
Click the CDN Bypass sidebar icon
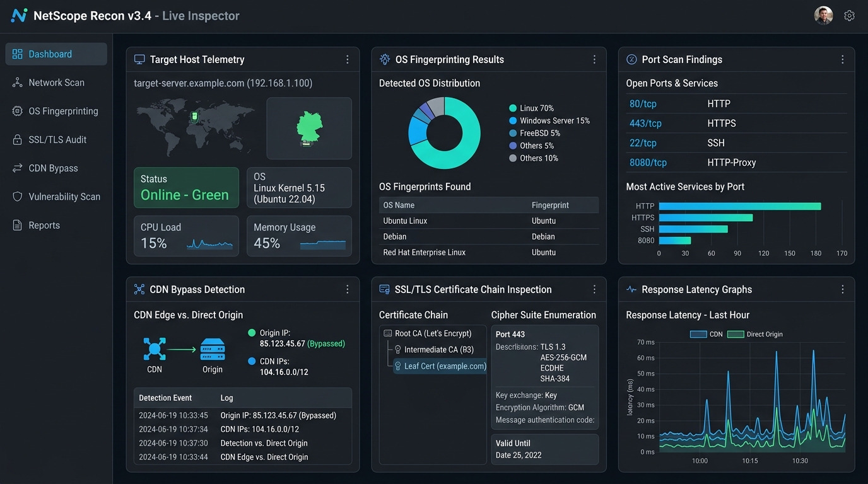18,168
